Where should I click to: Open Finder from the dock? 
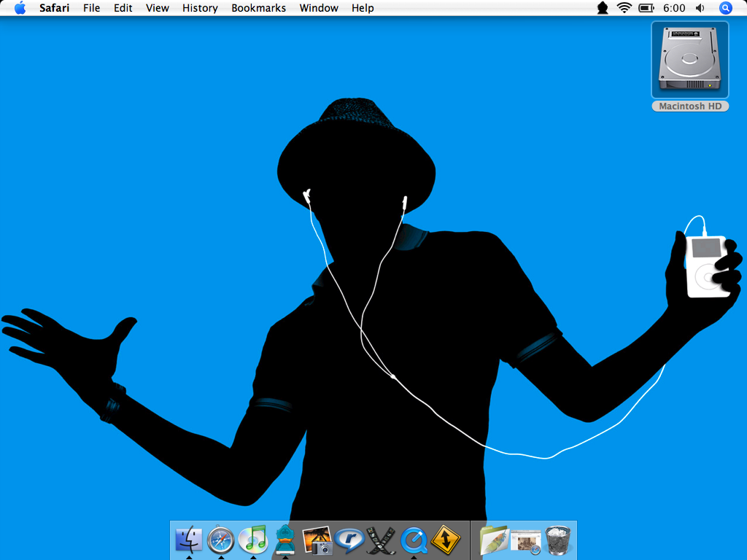(x=189, y=540)
